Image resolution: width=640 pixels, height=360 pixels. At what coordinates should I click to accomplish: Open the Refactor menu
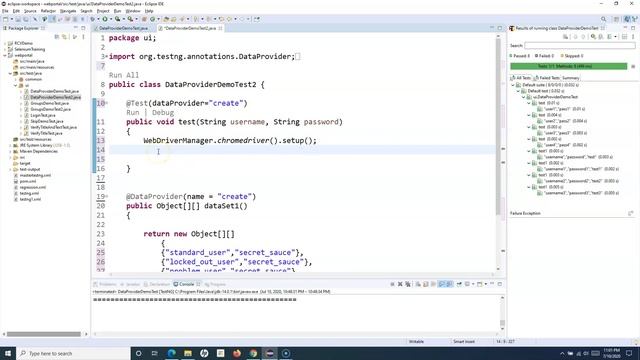click(48, 11)
